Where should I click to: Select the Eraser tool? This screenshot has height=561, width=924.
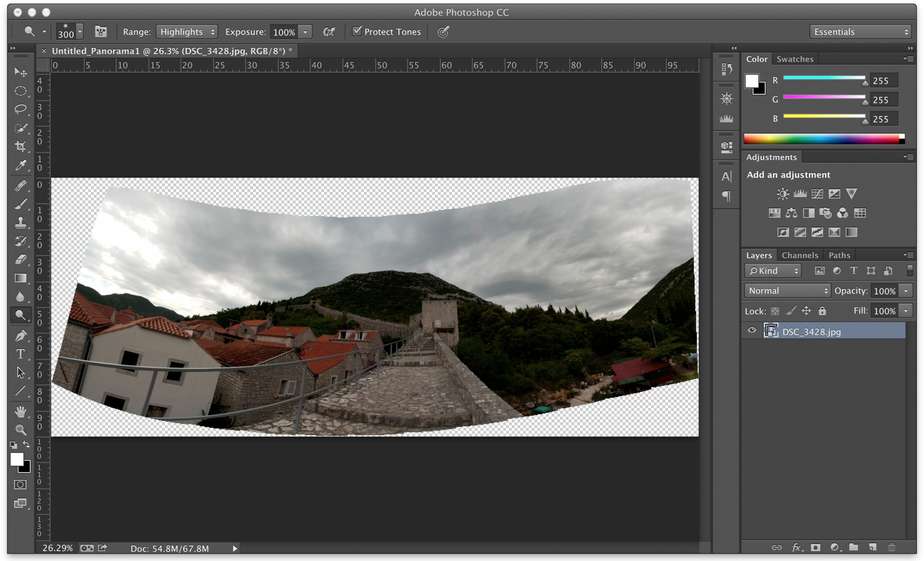[x=21, y=259]
